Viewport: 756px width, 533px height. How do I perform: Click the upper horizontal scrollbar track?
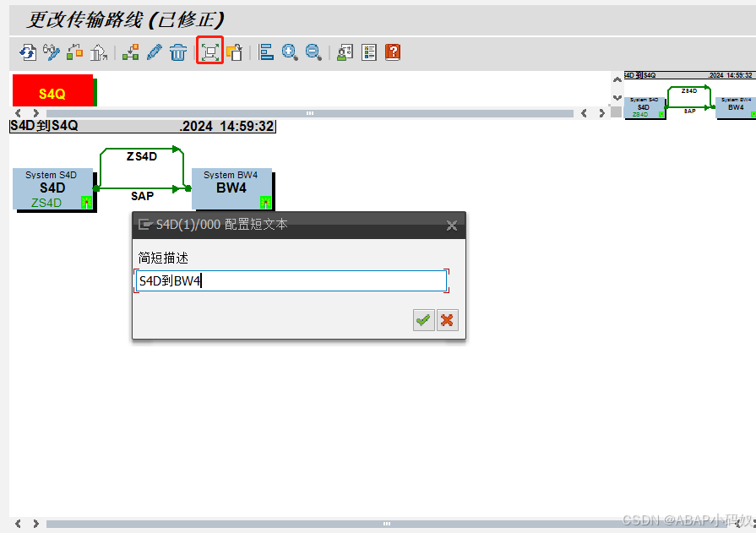pos(309,113)
